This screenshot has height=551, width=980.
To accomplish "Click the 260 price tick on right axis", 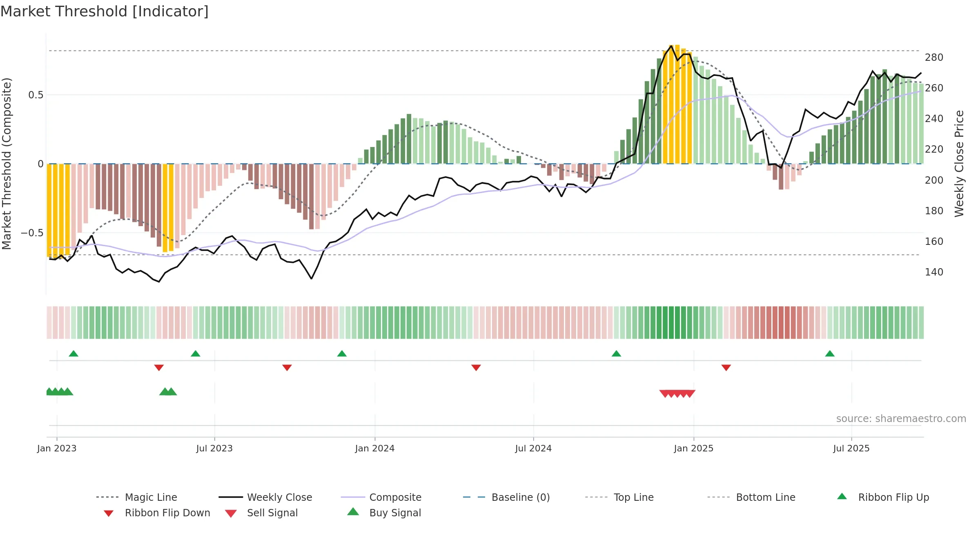I will click(x=934, y=88).
